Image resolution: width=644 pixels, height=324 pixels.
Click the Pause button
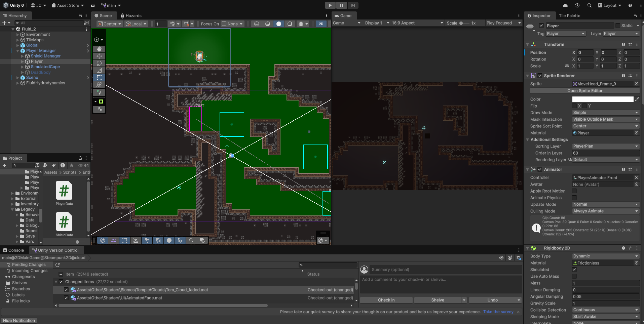(x=342, y=5)
